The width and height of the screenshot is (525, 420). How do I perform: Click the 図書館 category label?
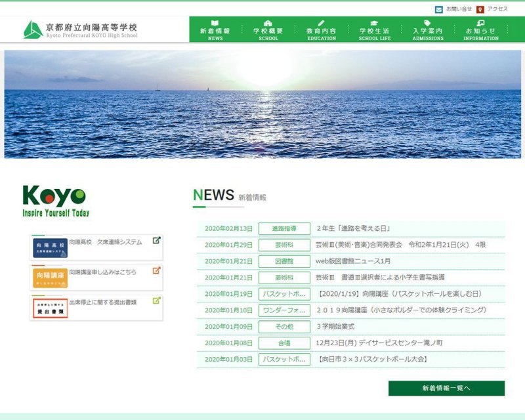tap(284, 261)
